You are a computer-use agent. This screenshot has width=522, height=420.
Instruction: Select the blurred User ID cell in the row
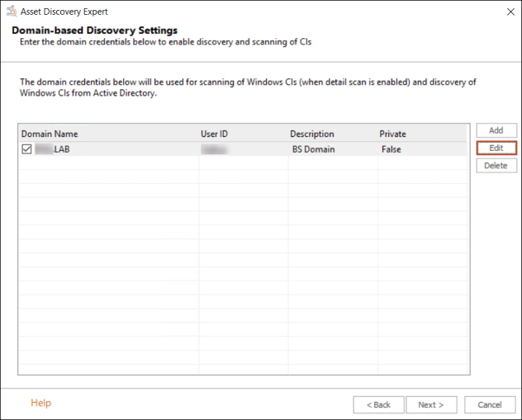216,149
